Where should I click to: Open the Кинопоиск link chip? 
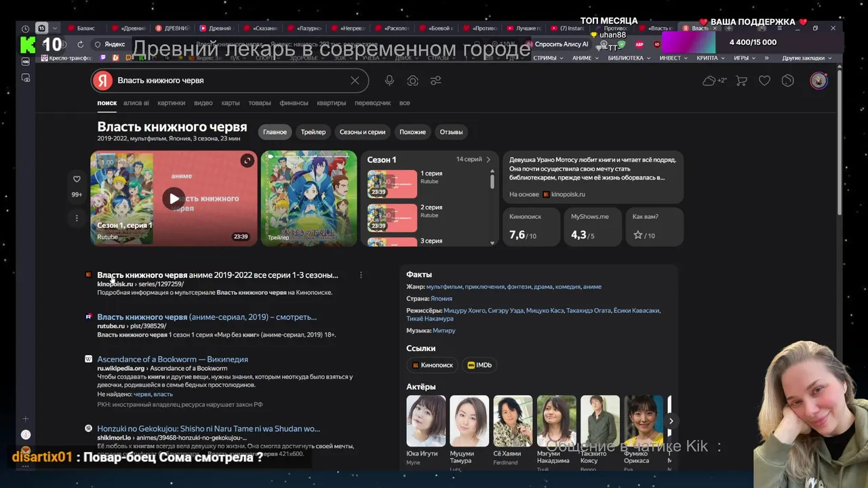pyautogui.click(x=433, y=365)
